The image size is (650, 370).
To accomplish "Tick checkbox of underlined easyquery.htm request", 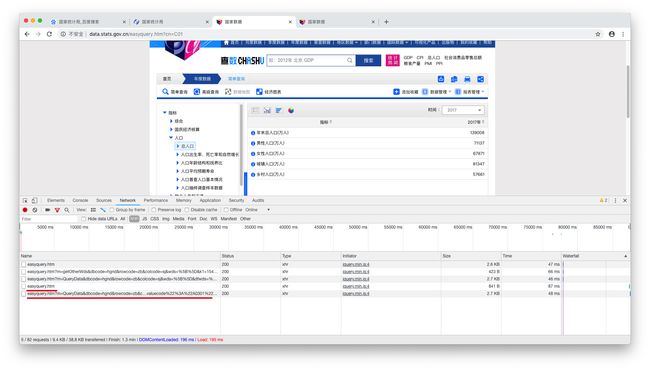I will [24, 286].
